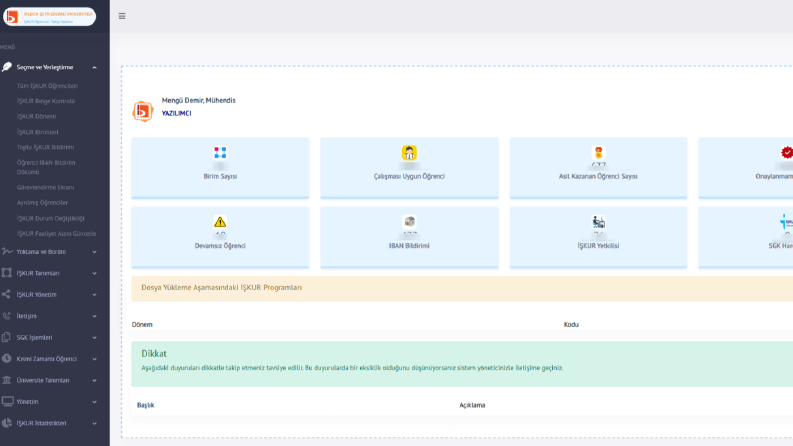Click the Dikkat notice heading
Viewport: 793px width, 446px height.
click(x=154, y=353)
